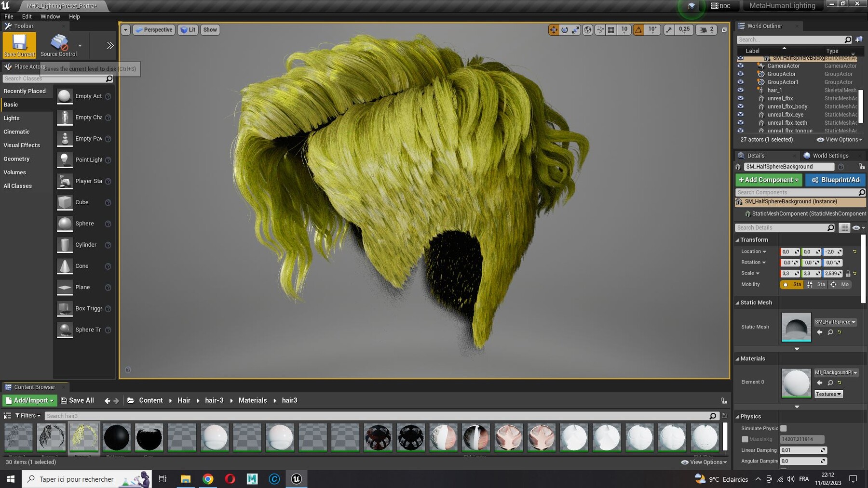
Task: Browse to static mesh asset magnifier icon
Action: pos(830,332)
